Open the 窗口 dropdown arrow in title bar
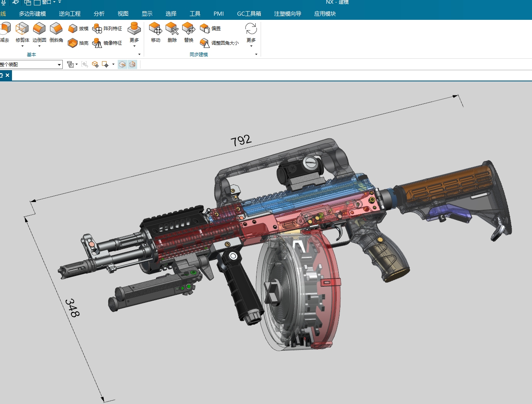 point(54,2)
